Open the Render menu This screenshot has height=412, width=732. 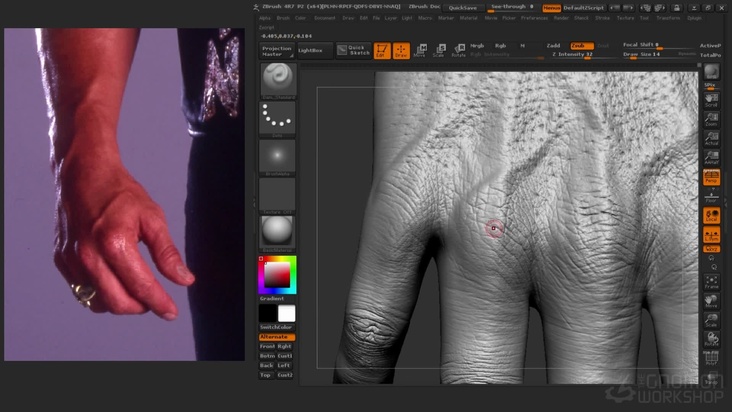(561, 18)
